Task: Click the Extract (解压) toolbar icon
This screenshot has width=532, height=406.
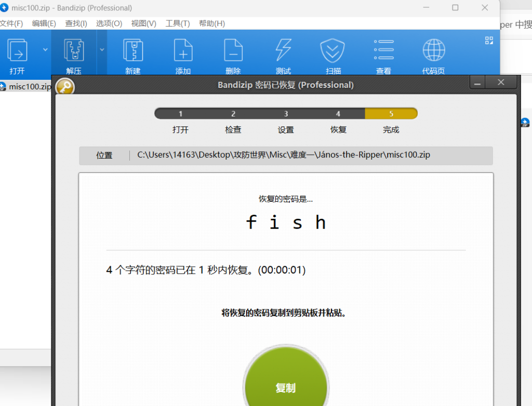Action: coord(73,51)
